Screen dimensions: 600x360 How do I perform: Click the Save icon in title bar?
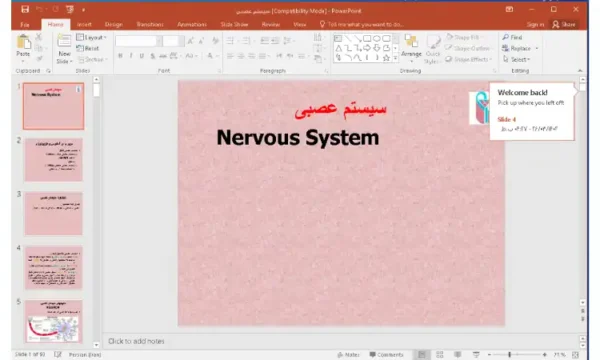(25, 9)
